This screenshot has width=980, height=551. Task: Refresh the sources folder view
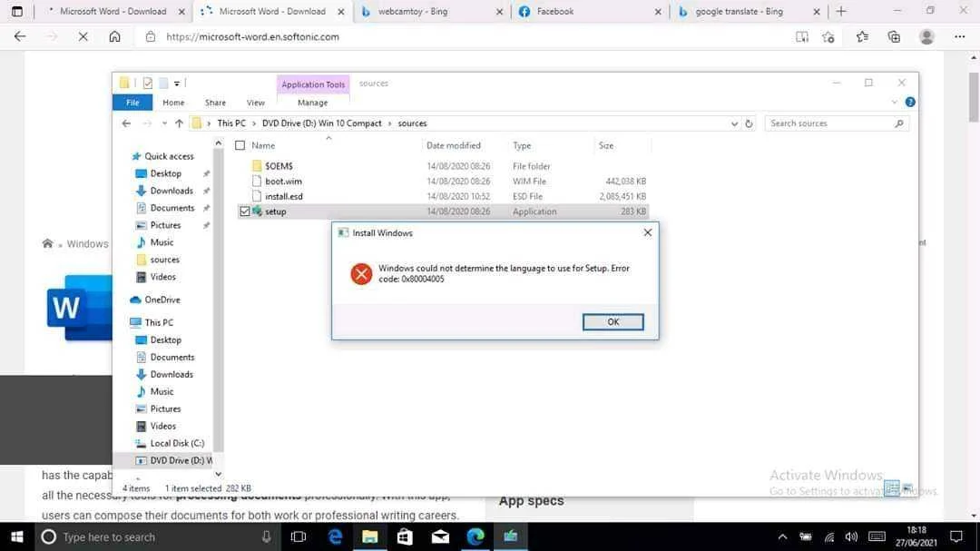click(749, 123)
